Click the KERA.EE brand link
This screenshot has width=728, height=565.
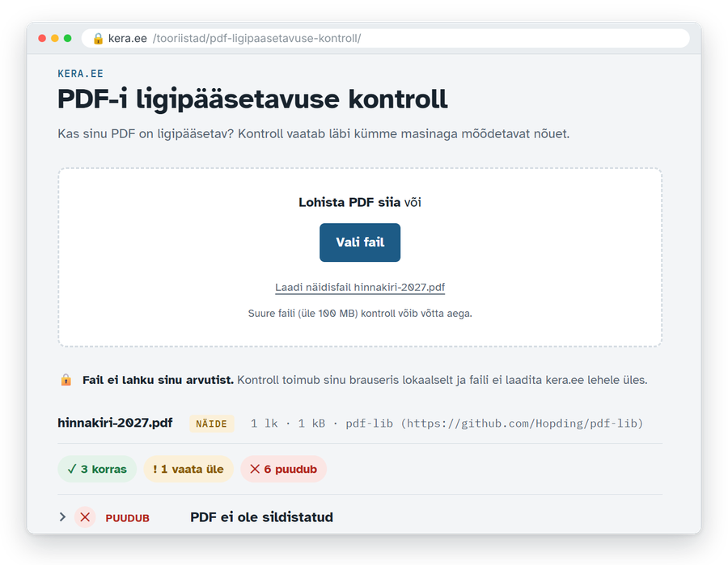pos(80,74)
